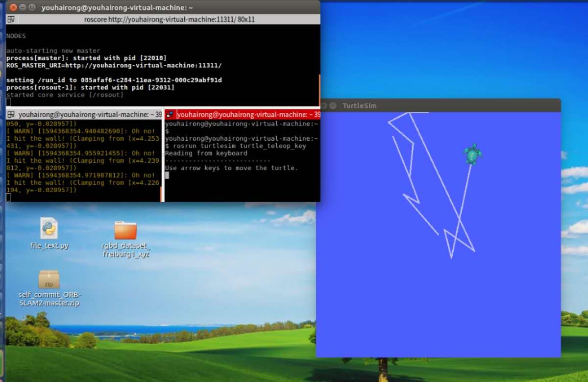Select the self_commit_ORB-SLAM2-master.zip archive icon
This screenshot has width=588, height=382.
[49, 280]
